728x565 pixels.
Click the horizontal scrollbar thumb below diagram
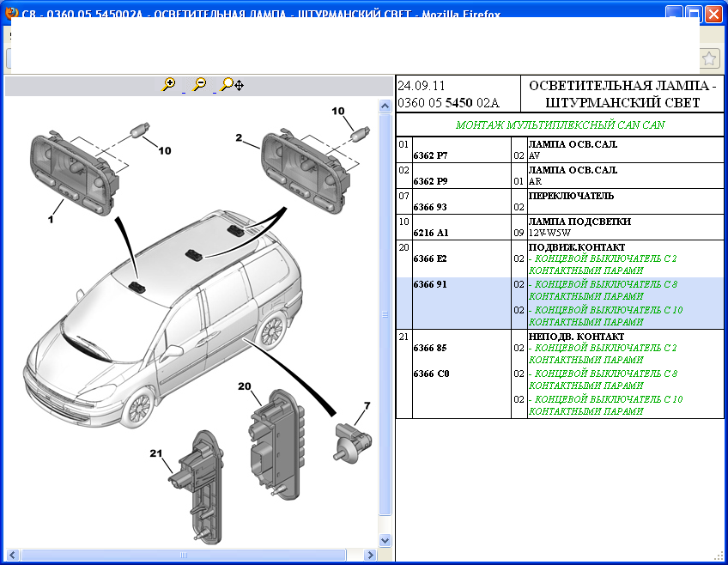(191, 556)
